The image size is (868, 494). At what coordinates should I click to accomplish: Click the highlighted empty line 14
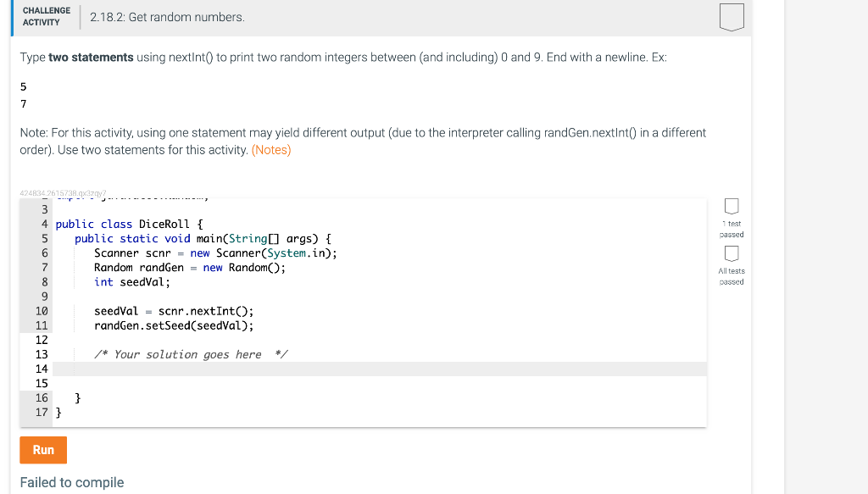point(254,369)
